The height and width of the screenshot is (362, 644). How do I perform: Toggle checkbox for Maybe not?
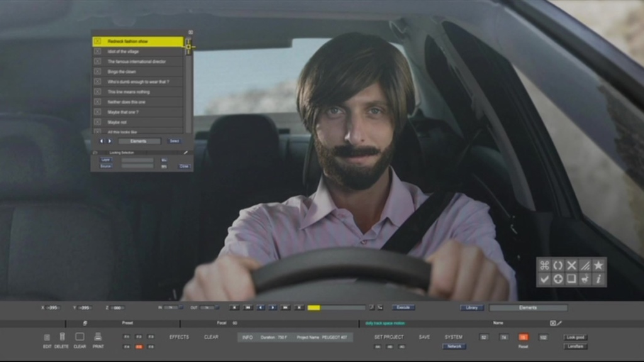(97, 122)
